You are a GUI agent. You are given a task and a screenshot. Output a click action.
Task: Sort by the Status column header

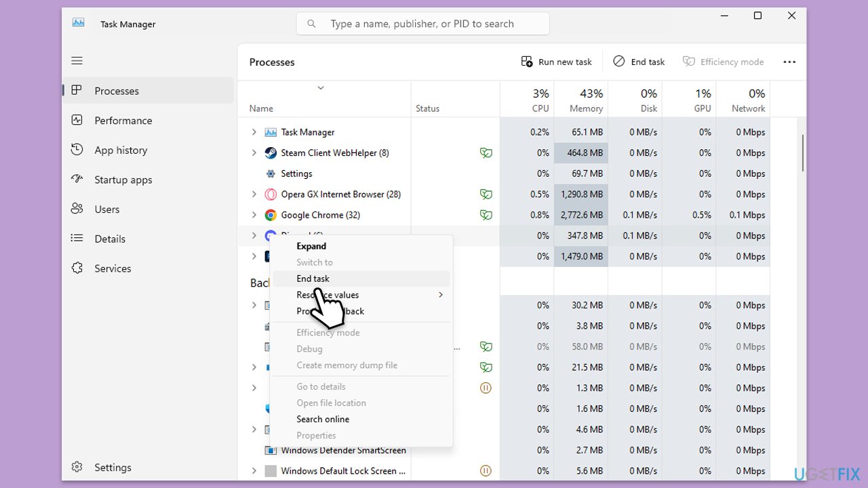[x=455, y=100]
